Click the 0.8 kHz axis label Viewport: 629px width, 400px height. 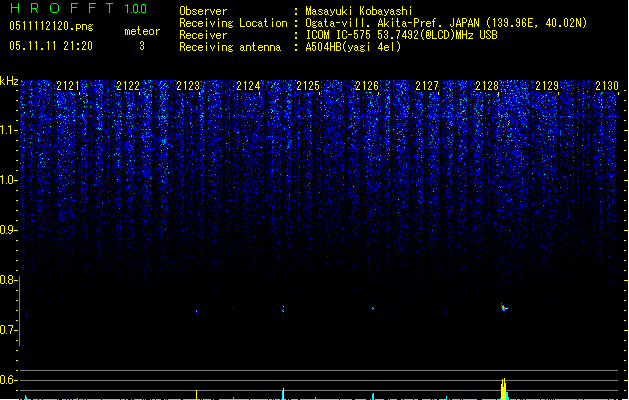(8, 280)
